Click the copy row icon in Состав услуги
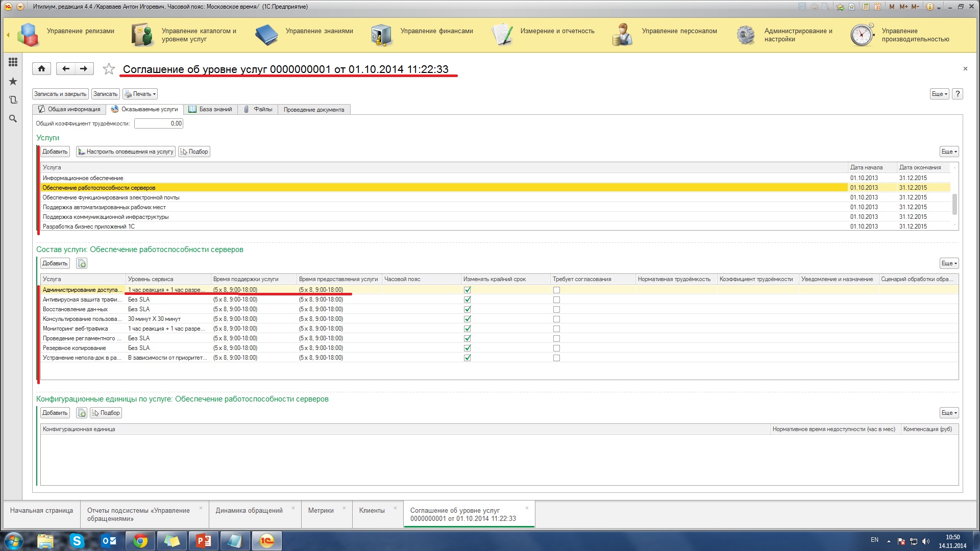 coord(82,263)
